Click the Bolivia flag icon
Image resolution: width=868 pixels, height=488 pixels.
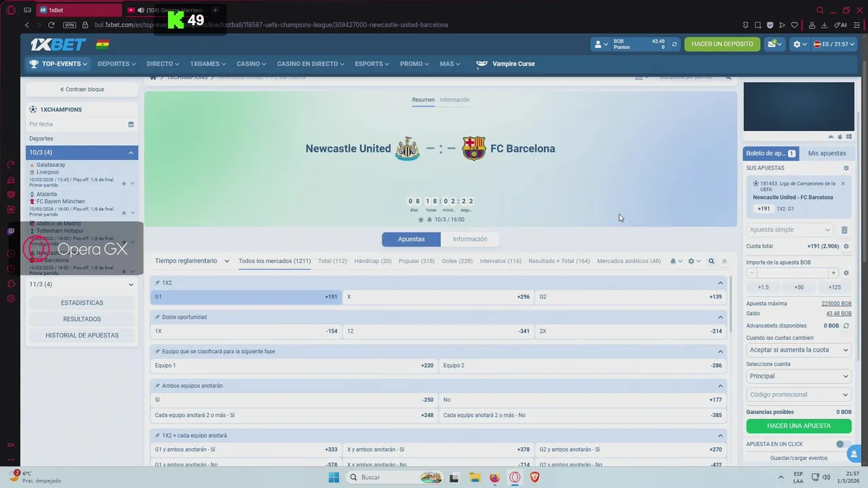click(x=102, y=45)
